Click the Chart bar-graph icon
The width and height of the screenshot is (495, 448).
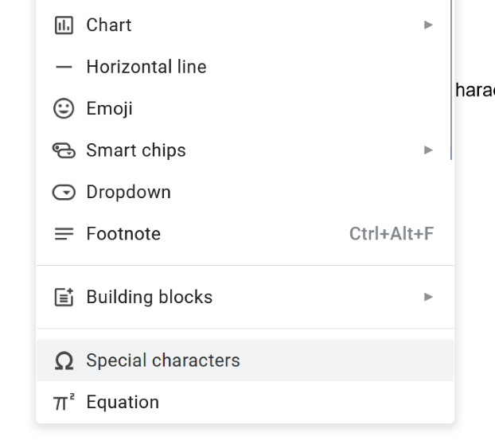click(x=64, y=25)
